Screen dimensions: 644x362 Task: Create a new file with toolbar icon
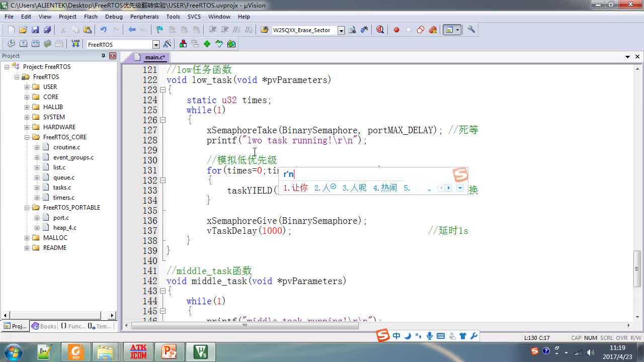tap(11, 30)
